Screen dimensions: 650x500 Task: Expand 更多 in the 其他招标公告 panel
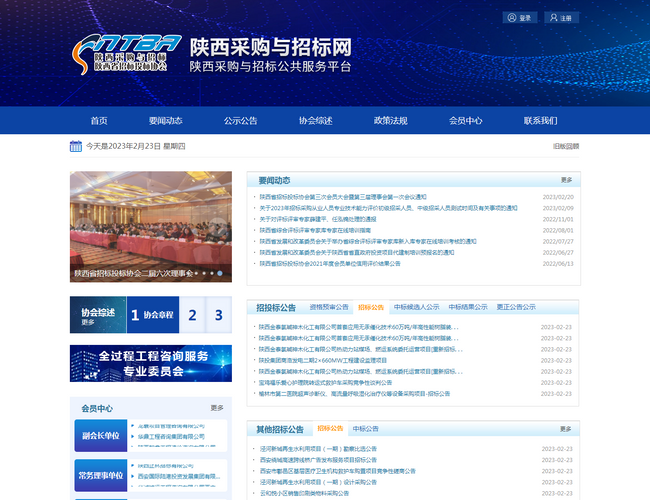(567, 429)
